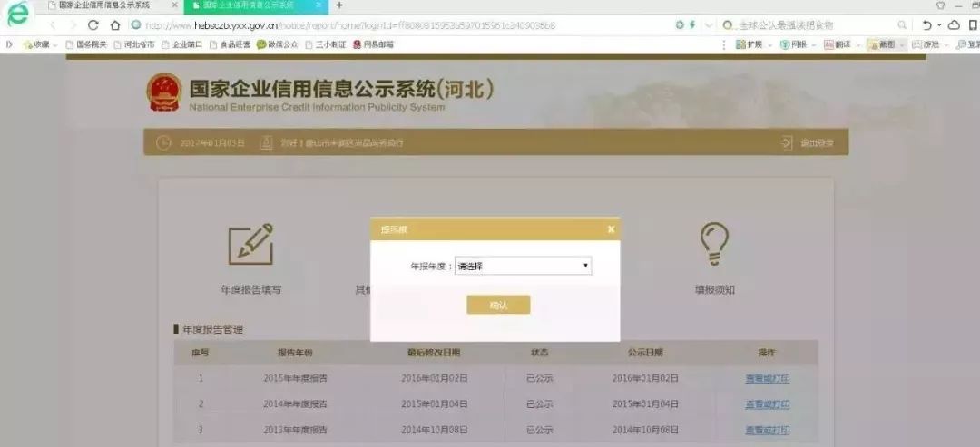Click the 确认 confirm button in dialog

point(498,306)
